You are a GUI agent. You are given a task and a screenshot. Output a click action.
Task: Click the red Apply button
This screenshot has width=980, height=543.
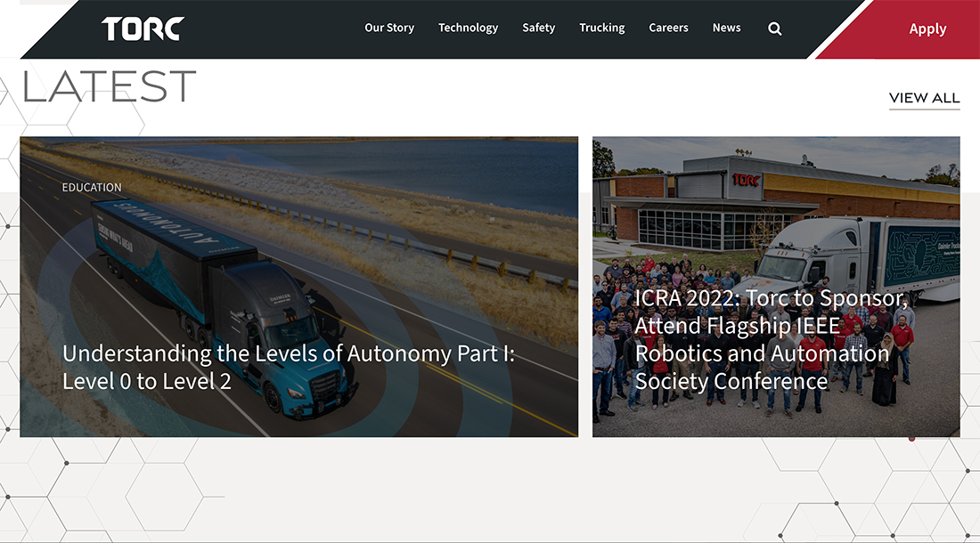pyautogui.click(x=927, y=29)
